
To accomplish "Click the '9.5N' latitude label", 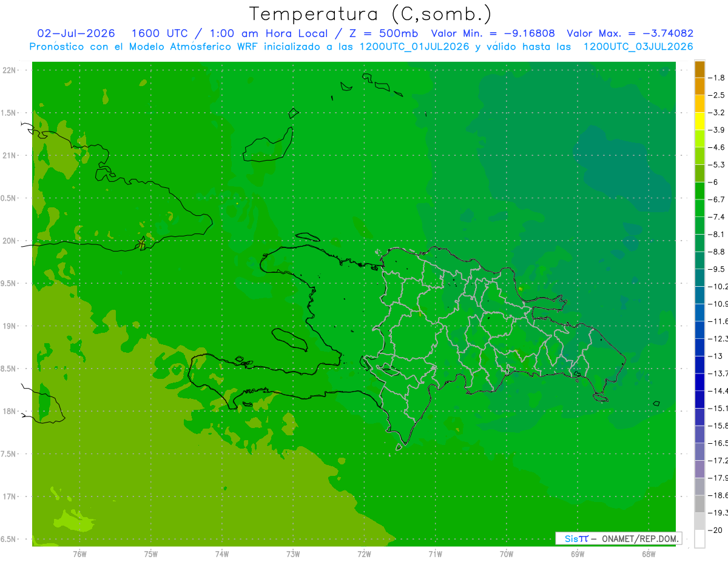I will pos(8,283).
